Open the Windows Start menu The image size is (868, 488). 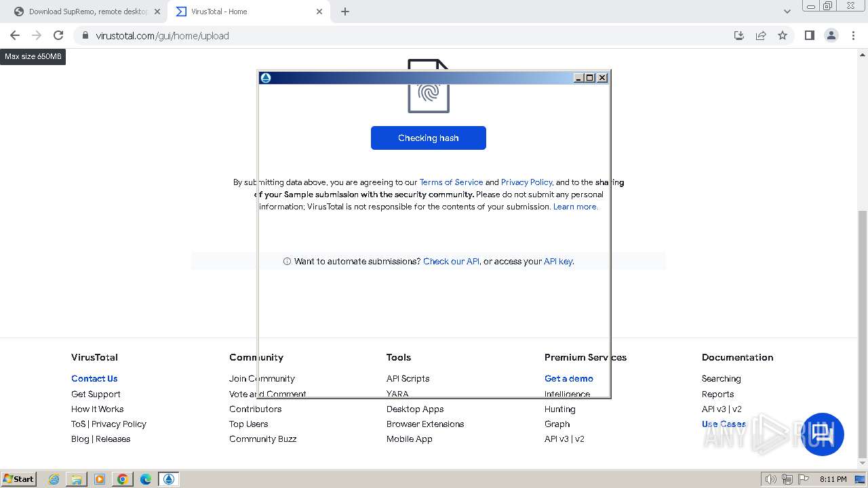[18, 479]
